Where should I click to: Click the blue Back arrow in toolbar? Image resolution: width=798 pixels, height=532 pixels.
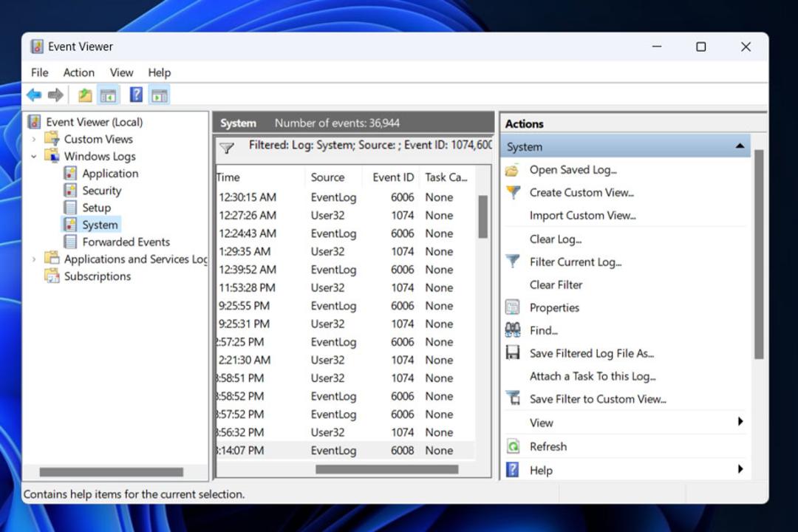pos(34,95)
